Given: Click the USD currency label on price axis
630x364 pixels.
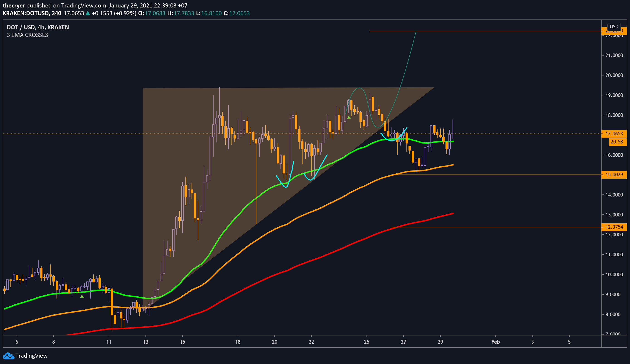Looking at the screenshot, I should (614, 27).
